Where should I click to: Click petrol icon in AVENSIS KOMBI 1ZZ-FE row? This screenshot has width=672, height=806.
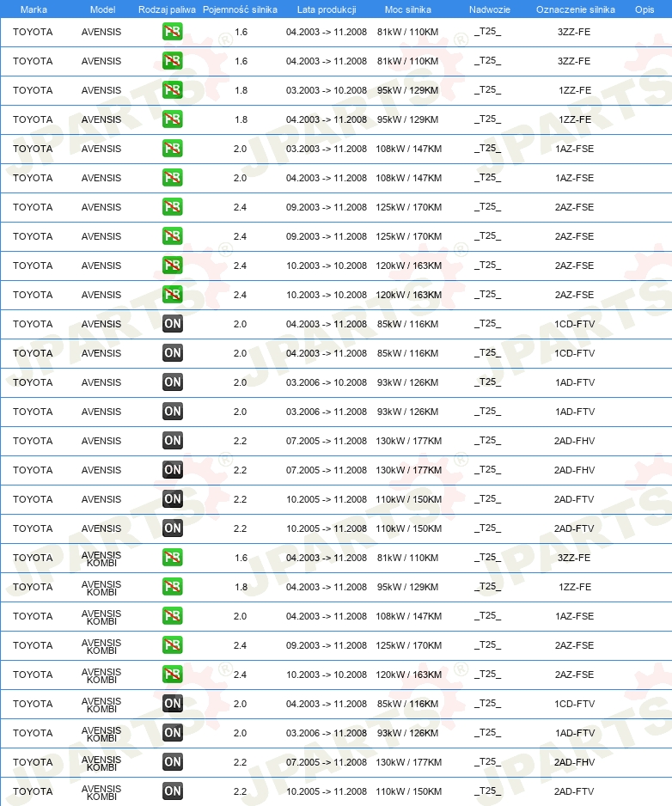point(172,587)
